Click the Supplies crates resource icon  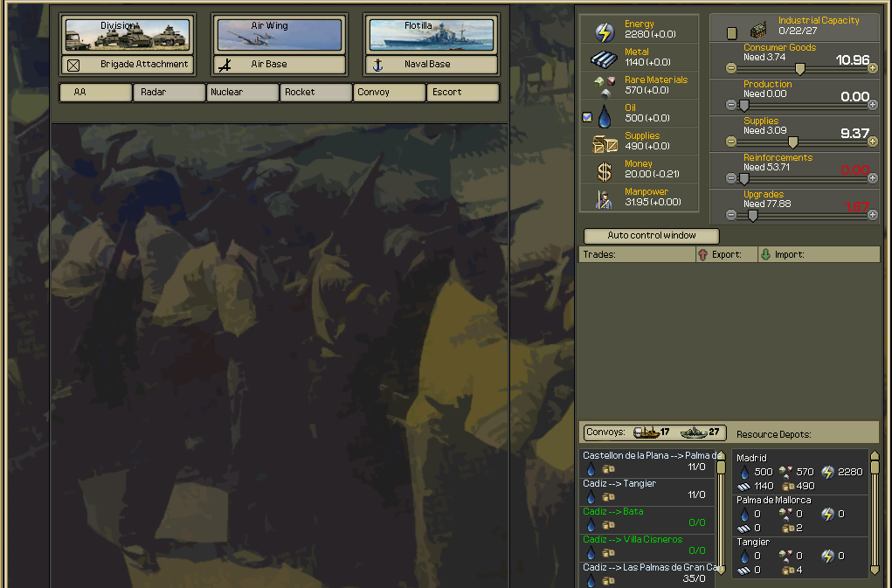coord(605,144)
